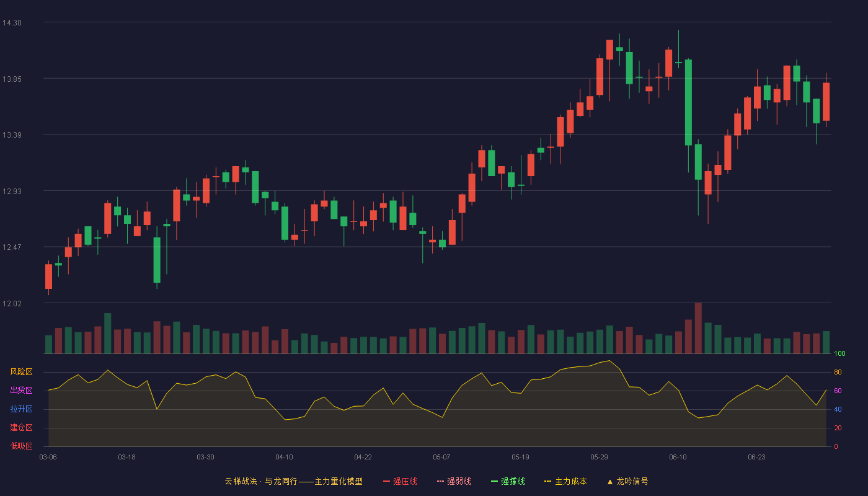Click the 03-18 date label

coord(126,457)
